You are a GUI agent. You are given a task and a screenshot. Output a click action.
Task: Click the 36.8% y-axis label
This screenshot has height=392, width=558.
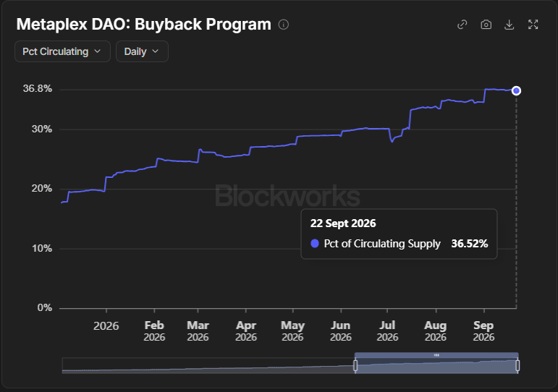tap(38, 88)
